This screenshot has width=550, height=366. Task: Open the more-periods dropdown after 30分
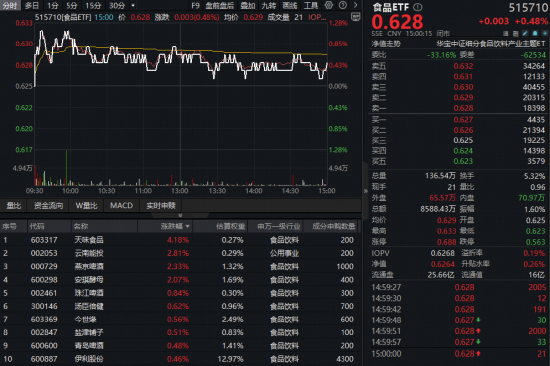(133, 6)
